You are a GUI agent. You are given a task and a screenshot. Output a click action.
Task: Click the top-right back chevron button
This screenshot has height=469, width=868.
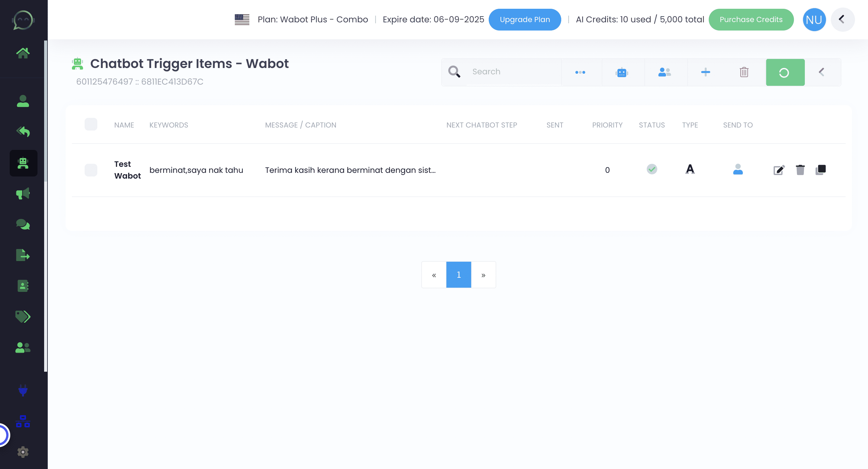(842, 20)
